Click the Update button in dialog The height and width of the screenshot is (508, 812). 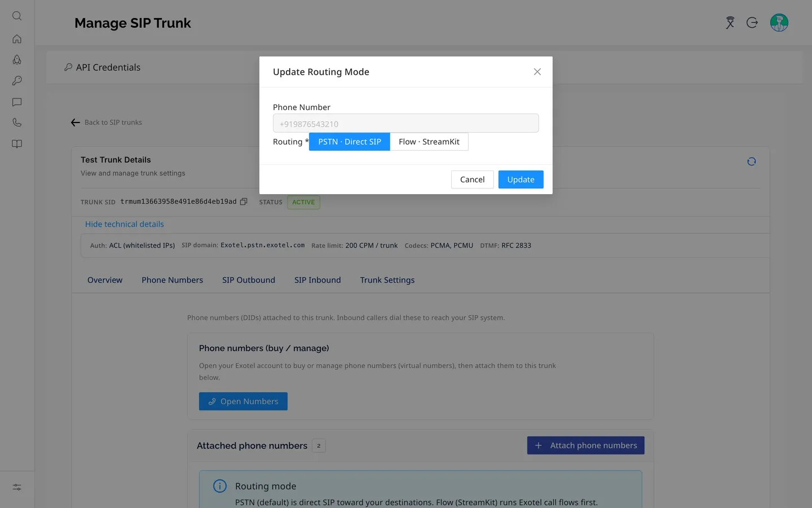[x=521, y=179]
